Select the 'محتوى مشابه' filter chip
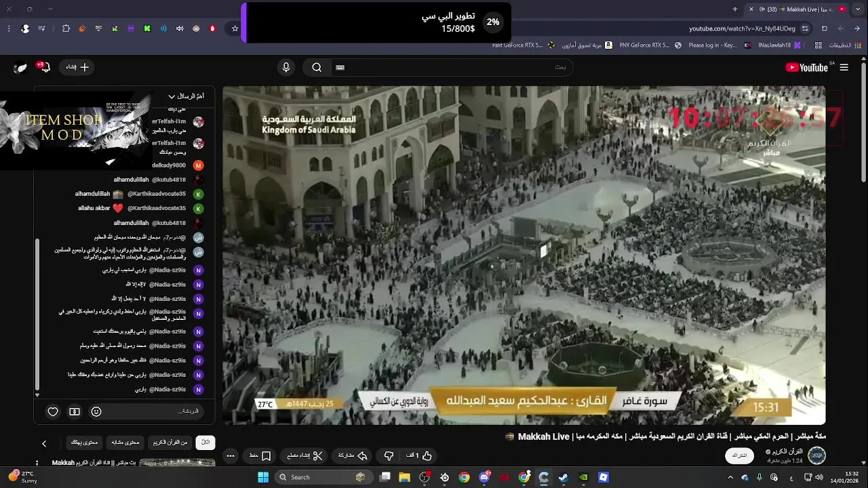Screen dimensions: 868x488 (125, 443)
